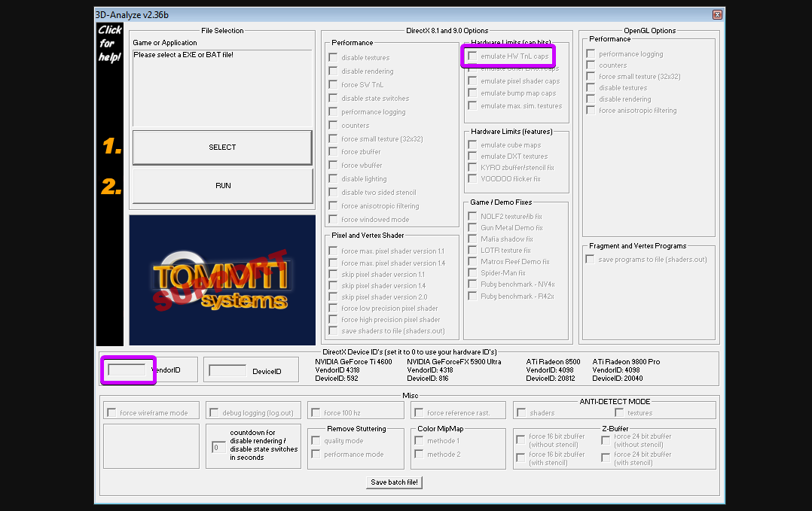Click the 'Click for help!' banner

pyautogui.click(x=110, y=44)
